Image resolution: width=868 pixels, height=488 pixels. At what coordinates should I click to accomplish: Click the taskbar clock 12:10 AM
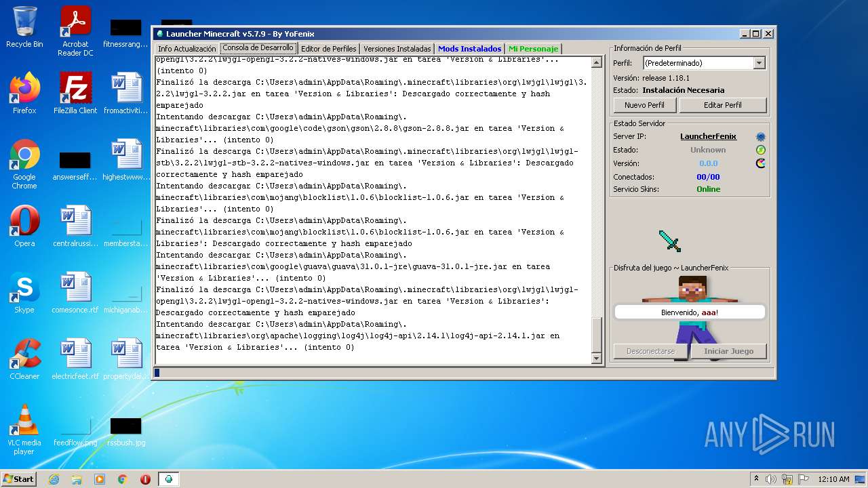click(833, 479)
